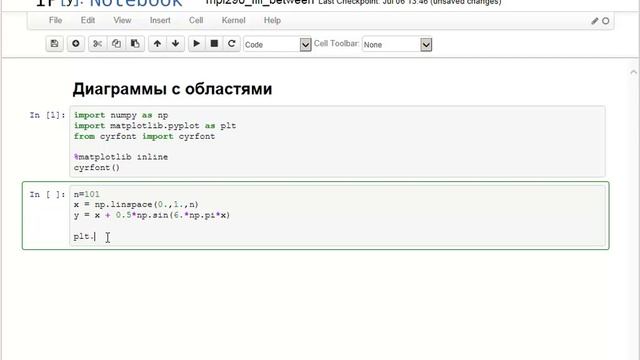Click the IPython Notebook logo
Viewport: 640px width, 360px height.
(109, 3)
